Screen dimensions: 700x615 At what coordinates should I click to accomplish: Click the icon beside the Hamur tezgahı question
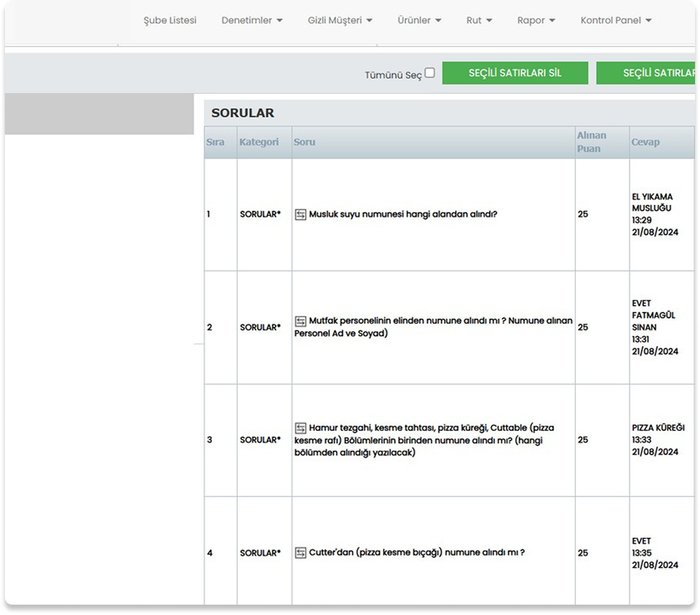[x=300, y=428]
